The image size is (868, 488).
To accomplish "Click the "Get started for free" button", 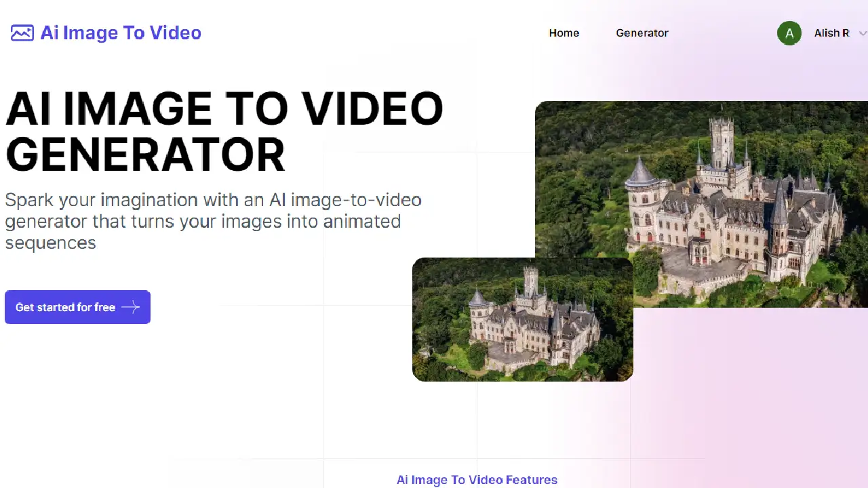I will [x=77, y=307].
